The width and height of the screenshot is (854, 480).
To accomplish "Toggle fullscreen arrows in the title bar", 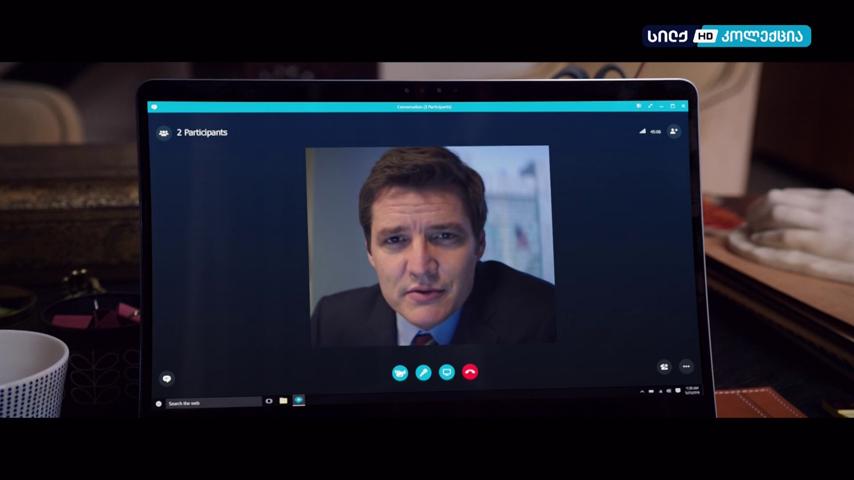I will [650, 106].
